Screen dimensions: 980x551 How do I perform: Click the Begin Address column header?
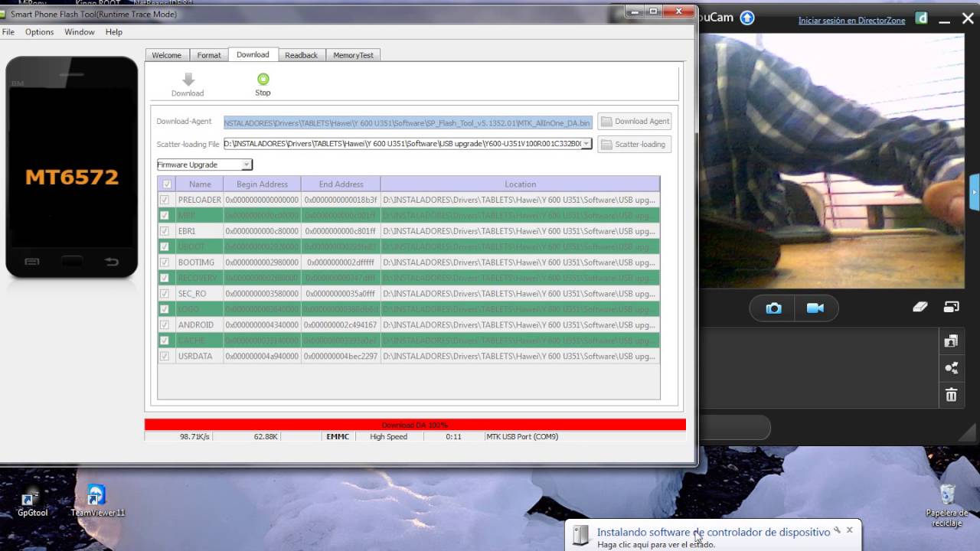pos(263,184)
